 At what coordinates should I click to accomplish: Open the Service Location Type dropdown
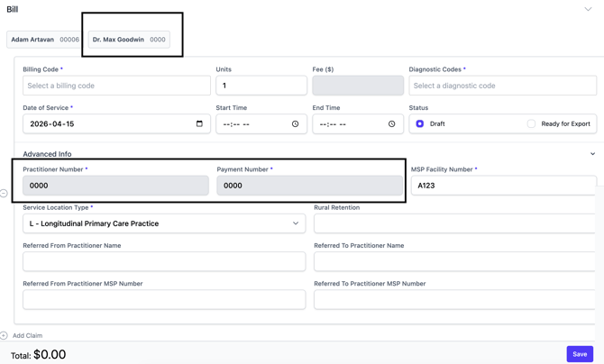pos(164,223)
